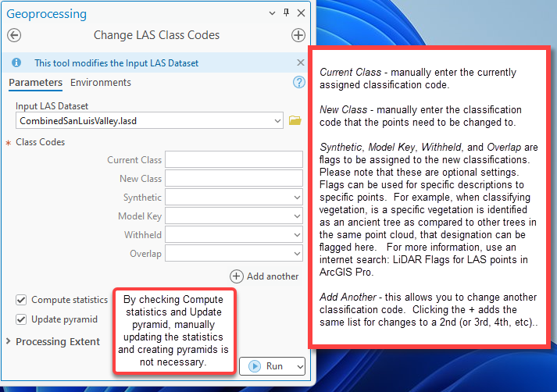
Task: Toggle the Compute statistics checkbox
Action: pos(21,300)
